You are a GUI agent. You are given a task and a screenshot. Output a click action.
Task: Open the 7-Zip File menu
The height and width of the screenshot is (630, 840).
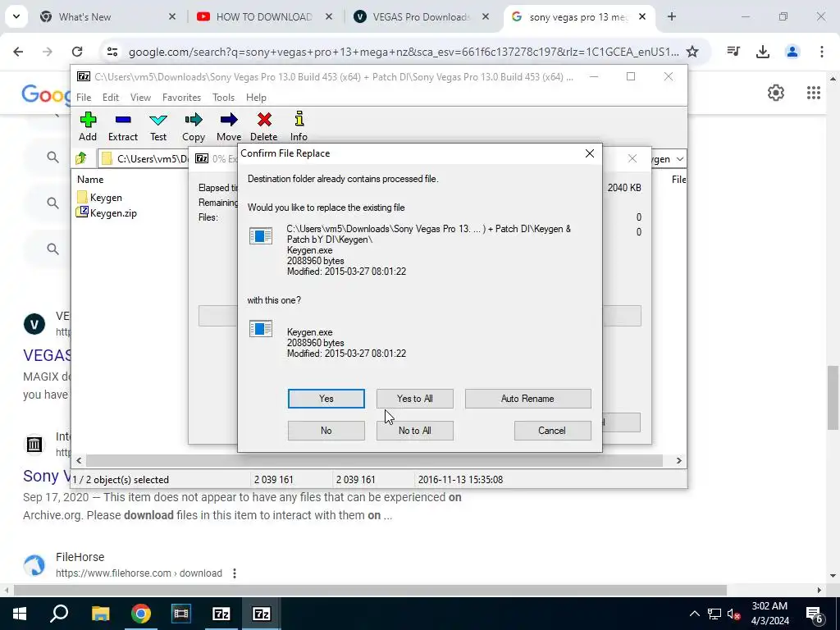pos(84,98)
